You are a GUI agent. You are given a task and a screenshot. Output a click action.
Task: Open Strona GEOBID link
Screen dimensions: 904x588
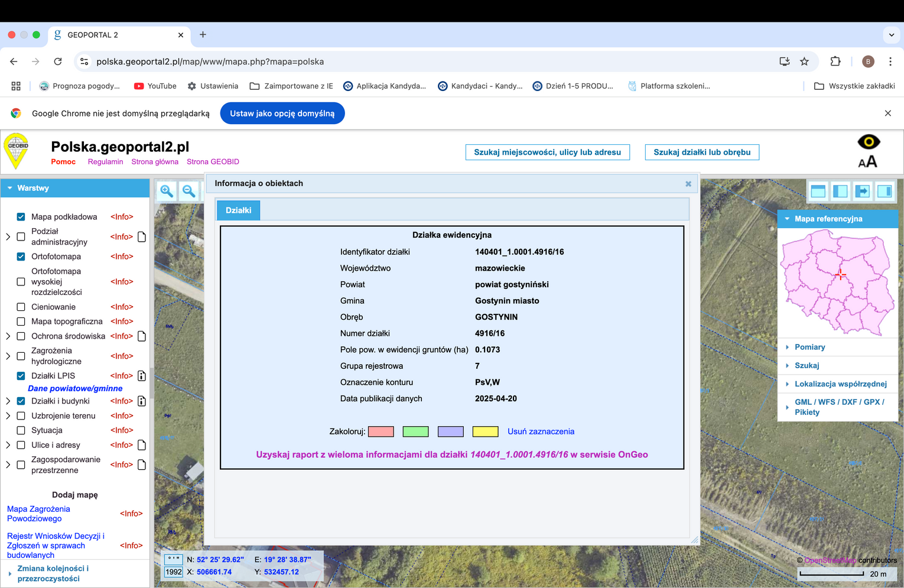pos(213,162)
